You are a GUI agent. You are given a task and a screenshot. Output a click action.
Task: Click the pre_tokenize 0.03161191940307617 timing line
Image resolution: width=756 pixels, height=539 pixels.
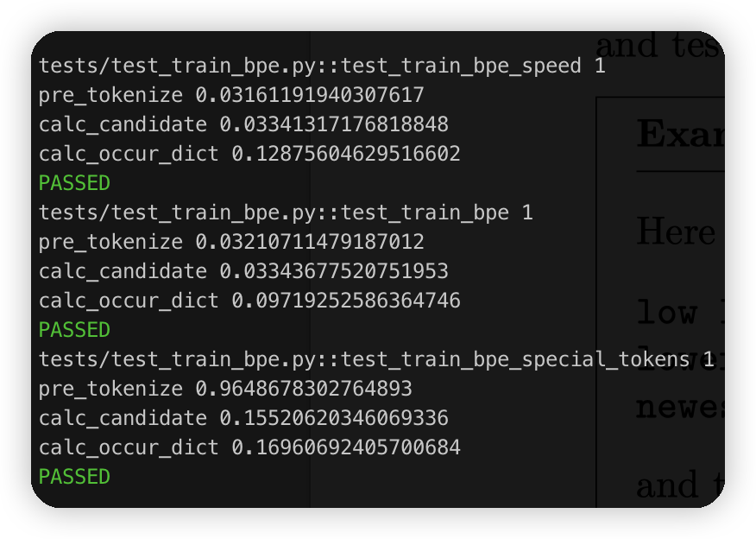[231, 95]
